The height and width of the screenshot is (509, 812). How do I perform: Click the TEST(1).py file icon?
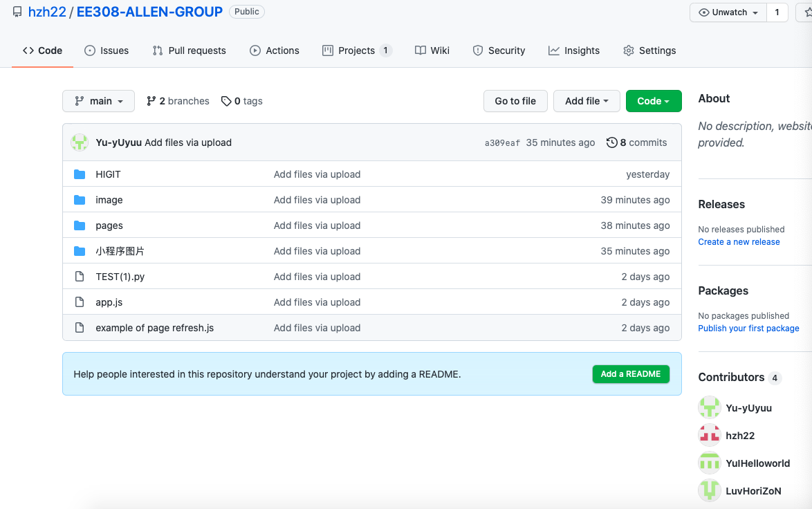click(x=80, y=277)
